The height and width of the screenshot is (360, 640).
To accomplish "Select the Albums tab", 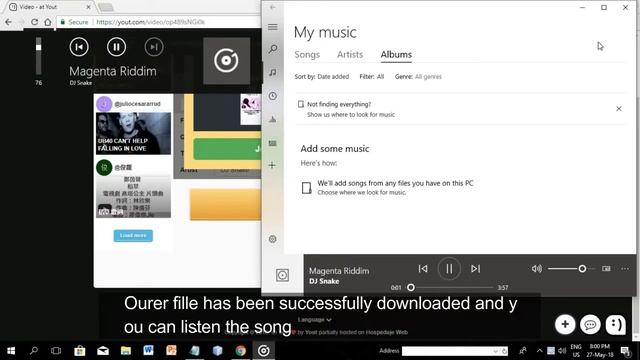I will tap(396, 55).
